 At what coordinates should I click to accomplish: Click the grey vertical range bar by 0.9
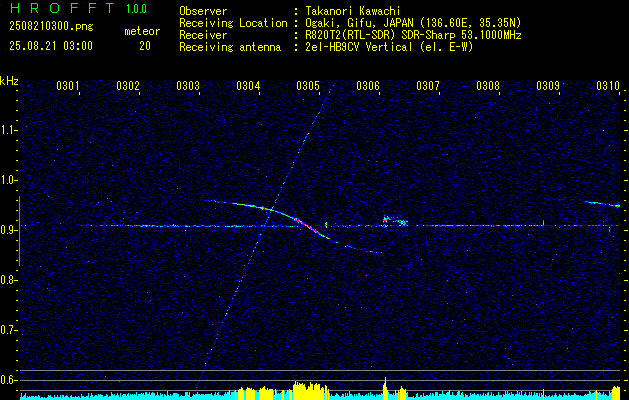(x=19, y=231)
